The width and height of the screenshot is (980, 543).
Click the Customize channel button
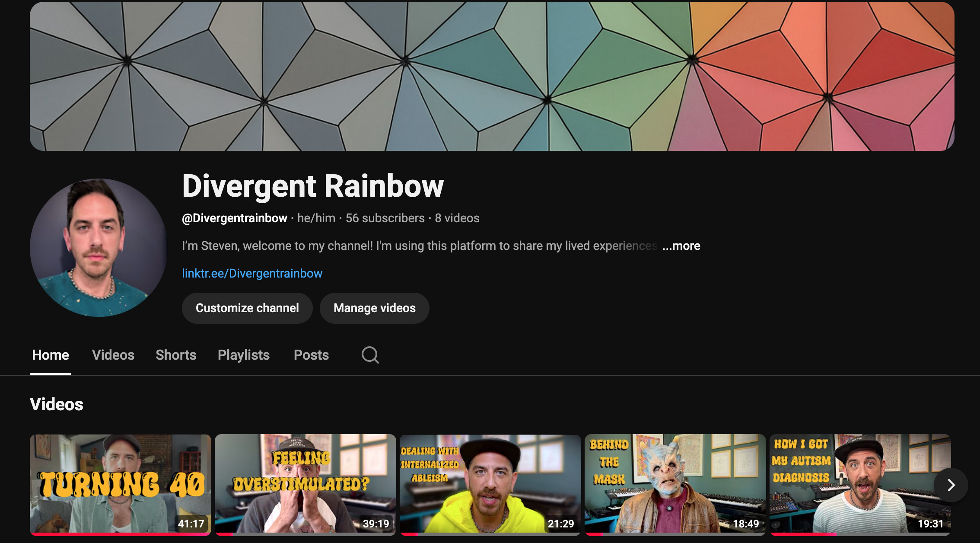tap(247, 308)
